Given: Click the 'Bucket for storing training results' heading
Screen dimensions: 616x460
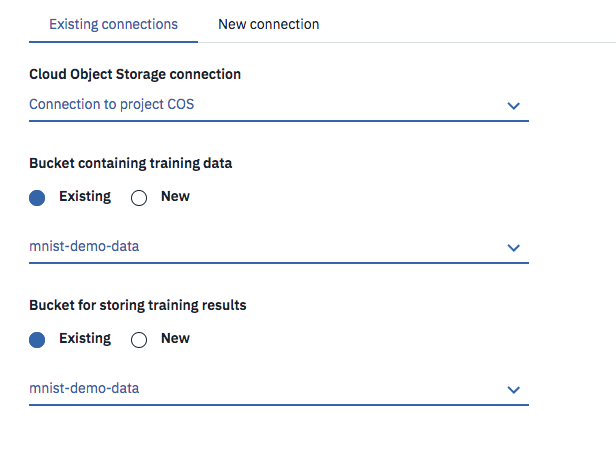Looking at the screenshot, I should click(x=138, y=305).
